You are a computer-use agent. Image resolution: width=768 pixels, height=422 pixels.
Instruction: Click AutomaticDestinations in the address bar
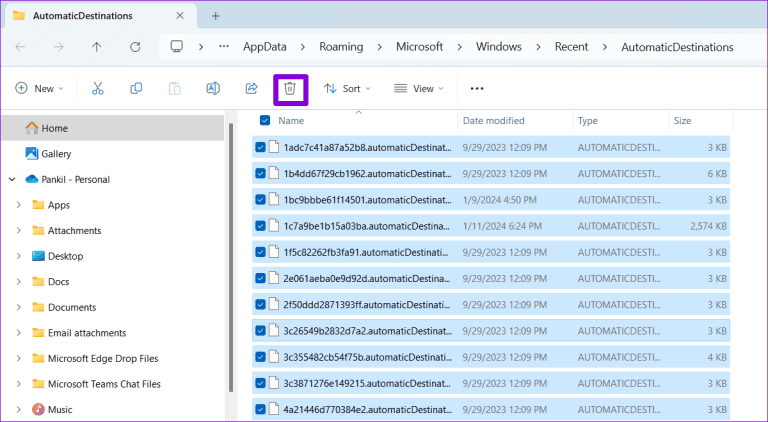[677, 47]
